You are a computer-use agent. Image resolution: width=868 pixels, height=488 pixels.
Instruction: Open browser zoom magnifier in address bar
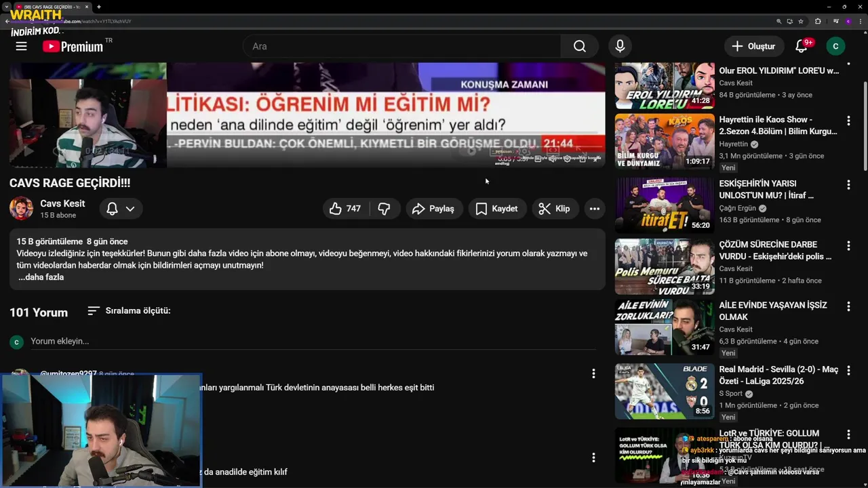(779, 21)
